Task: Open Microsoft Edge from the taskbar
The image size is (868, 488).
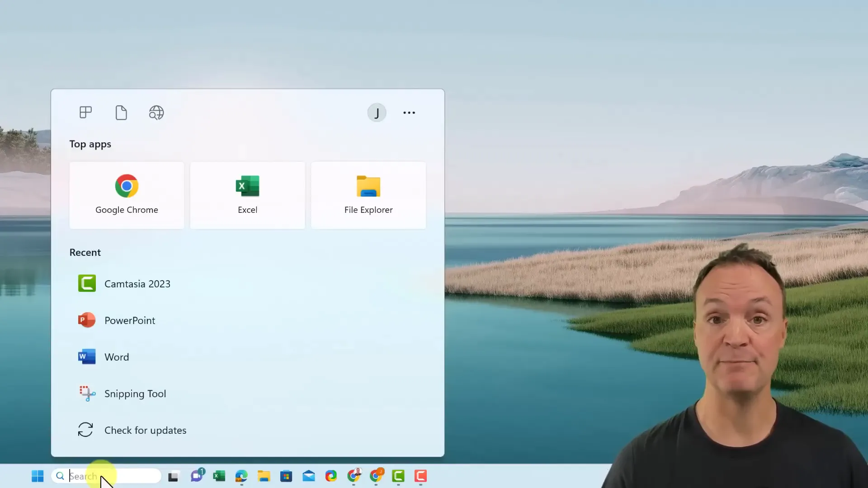Action: [241, 476]
